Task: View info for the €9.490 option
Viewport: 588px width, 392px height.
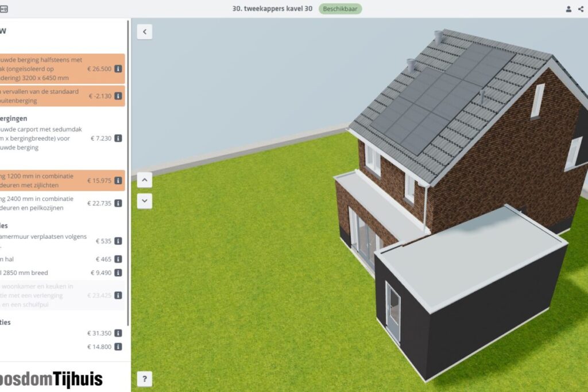Action: click(x=118, y=273)
